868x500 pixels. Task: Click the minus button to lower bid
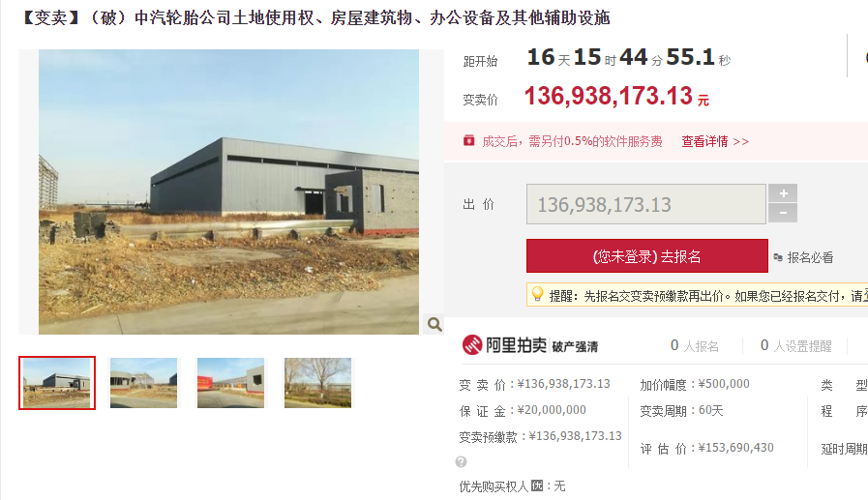pos(783,213)
